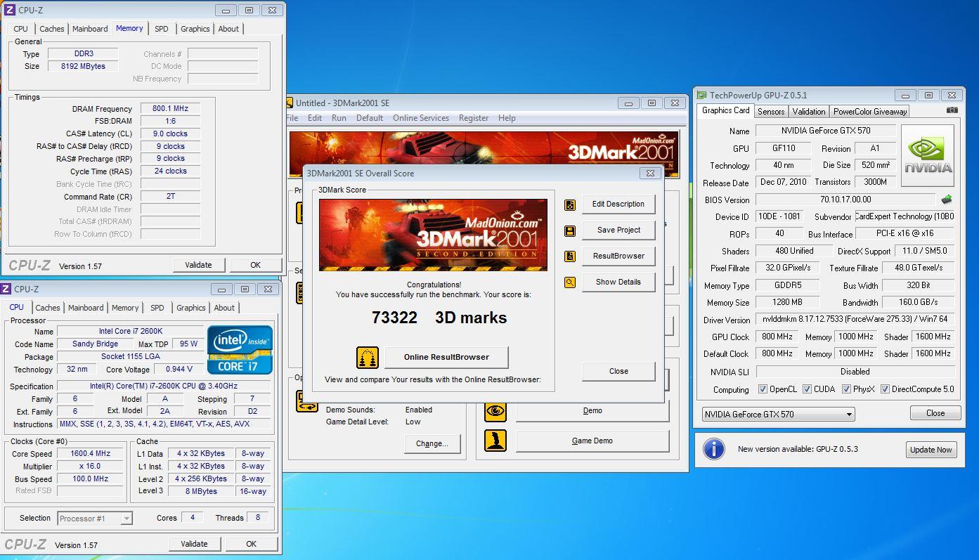The image size is (979, 560).
Task: Close the Overall Score dialog with Close button
Action: tap(618, 372)
